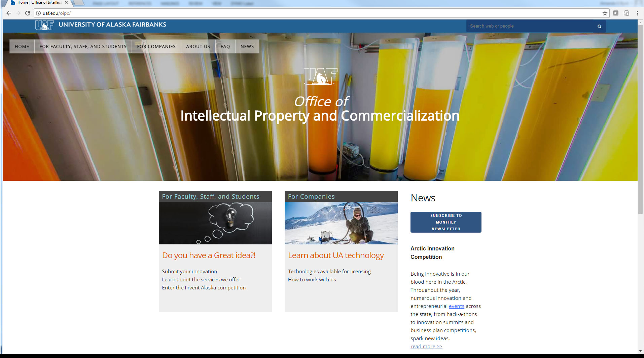Select the HOME tab in the navigation bar
Image resolution: width=644 pixels, height=358 pixels.
coord(22,46)
